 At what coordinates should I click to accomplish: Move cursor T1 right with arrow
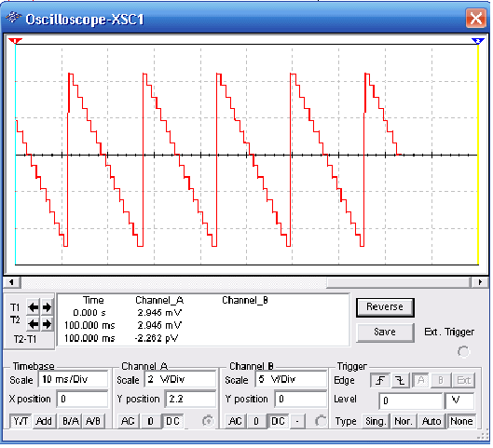click(47, 307)
